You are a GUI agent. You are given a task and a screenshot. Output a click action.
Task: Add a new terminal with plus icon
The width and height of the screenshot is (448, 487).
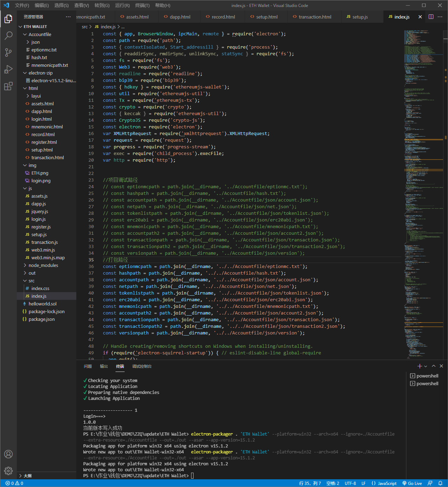point(420,366)
